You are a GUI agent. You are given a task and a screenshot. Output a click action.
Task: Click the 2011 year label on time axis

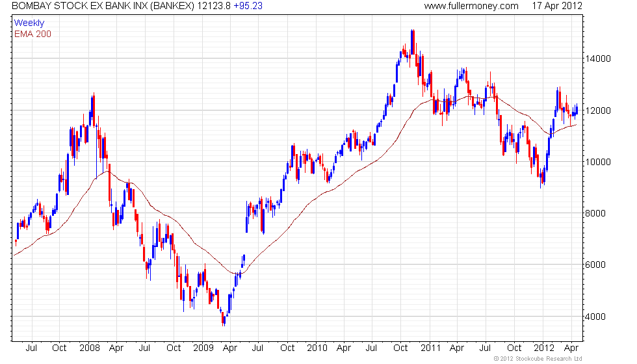430,348
